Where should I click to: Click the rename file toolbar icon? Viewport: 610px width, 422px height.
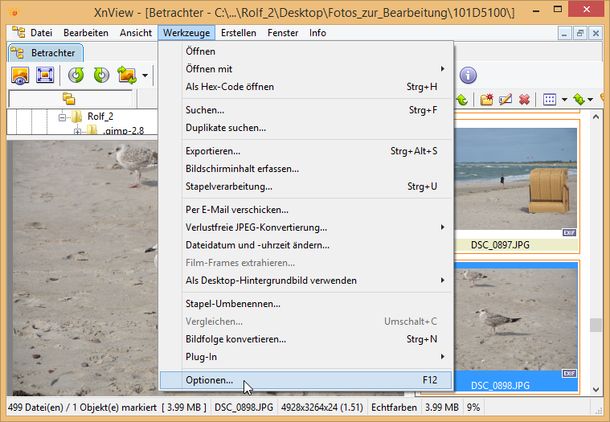tap(505, 100)
